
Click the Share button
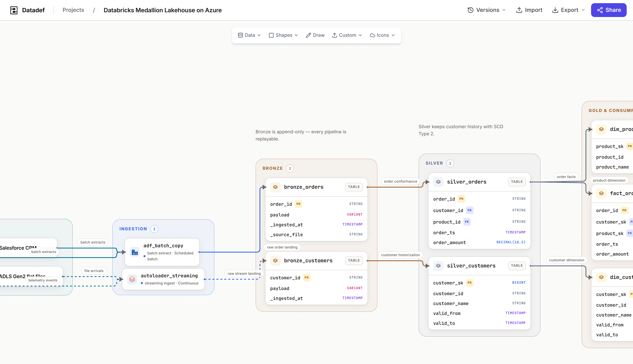[x=608, y=10]
